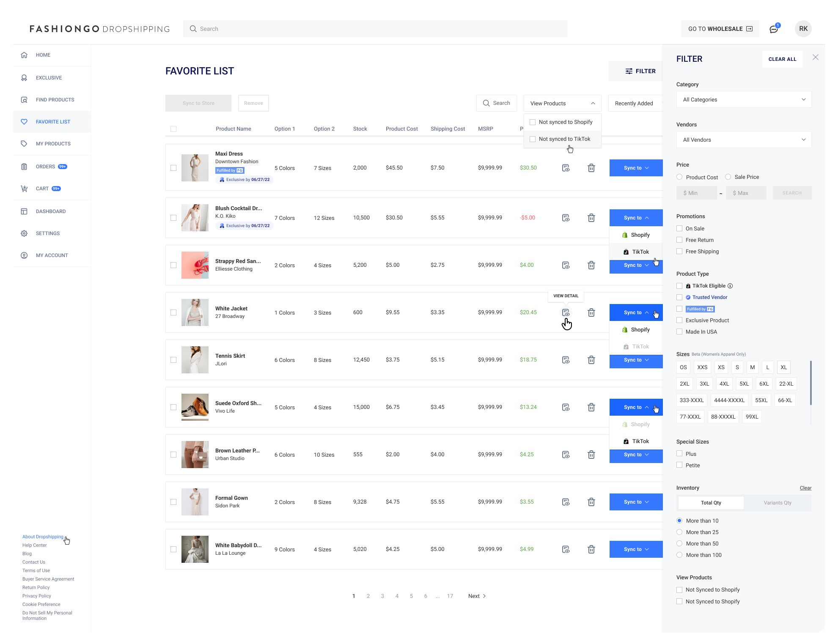Select More than 50 inventory radio
Screen dimensions: 838x644
click(x=679, y=543)
